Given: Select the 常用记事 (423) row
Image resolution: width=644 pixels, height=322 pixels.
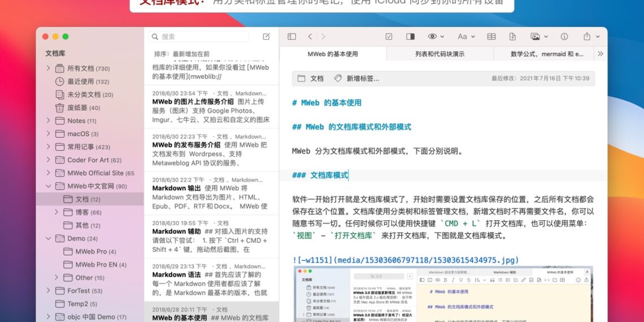Looking at the screenshot, I should [90, 147].
